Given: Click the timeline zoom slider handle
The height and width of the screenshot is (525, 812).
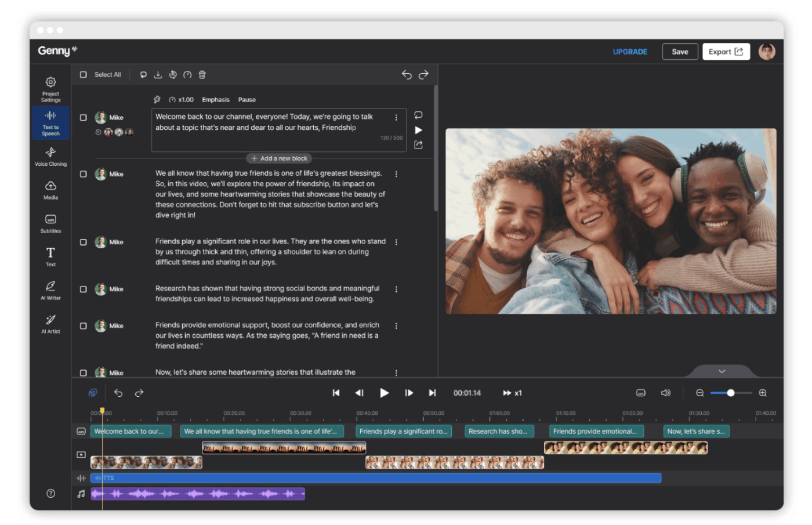Looking at the screenshot, I should [x=731, y=393].
